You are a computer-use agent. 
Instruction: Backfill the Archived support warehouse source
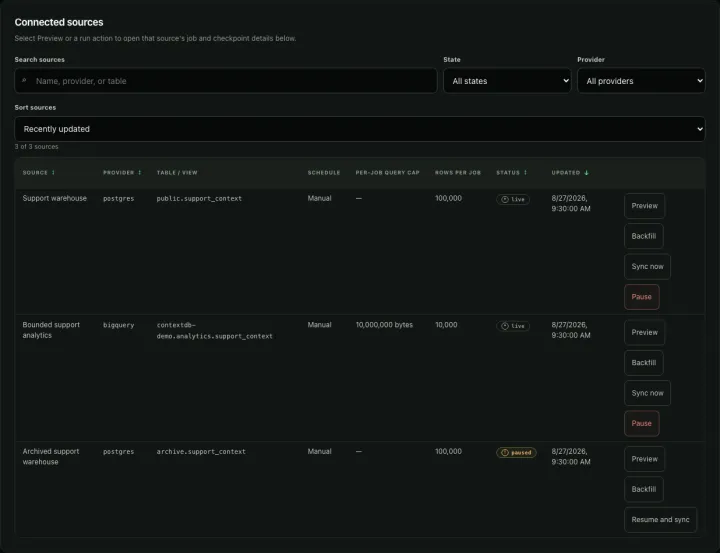pos(644,489)
